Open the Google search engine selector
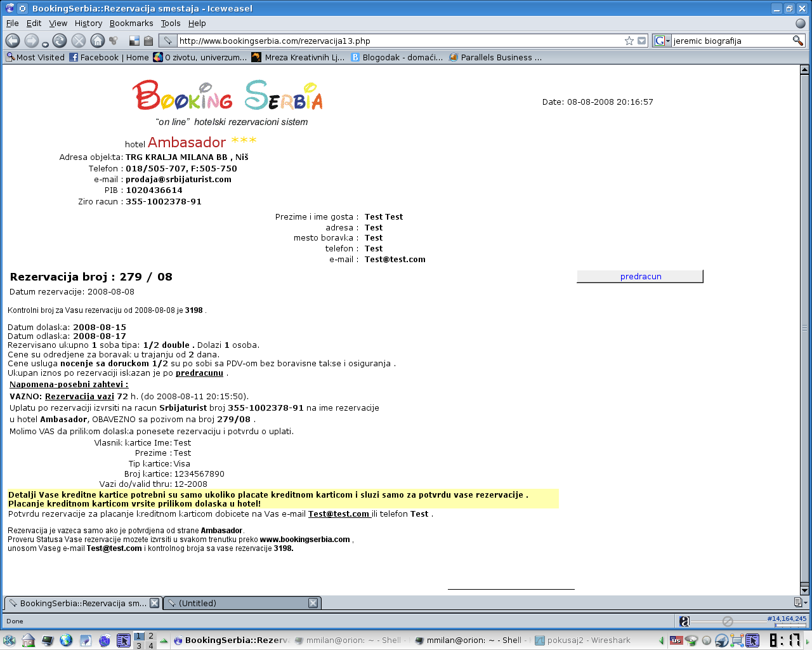This screenshot has width=812, height=650. point(662,41)
